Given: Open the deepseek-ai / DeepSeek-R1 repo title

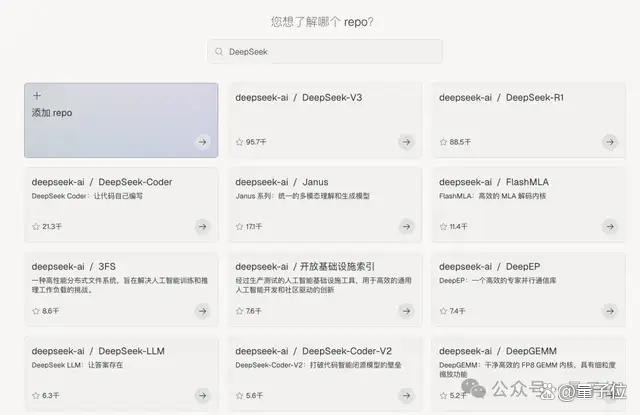Looking at the screenshot, I should (501, 98).
